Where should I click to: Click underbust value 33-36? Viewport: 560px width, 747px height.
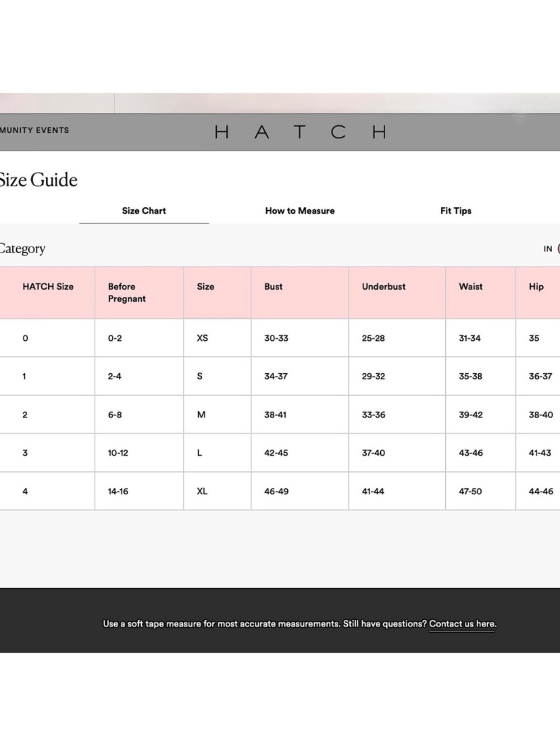coord(373,415)
